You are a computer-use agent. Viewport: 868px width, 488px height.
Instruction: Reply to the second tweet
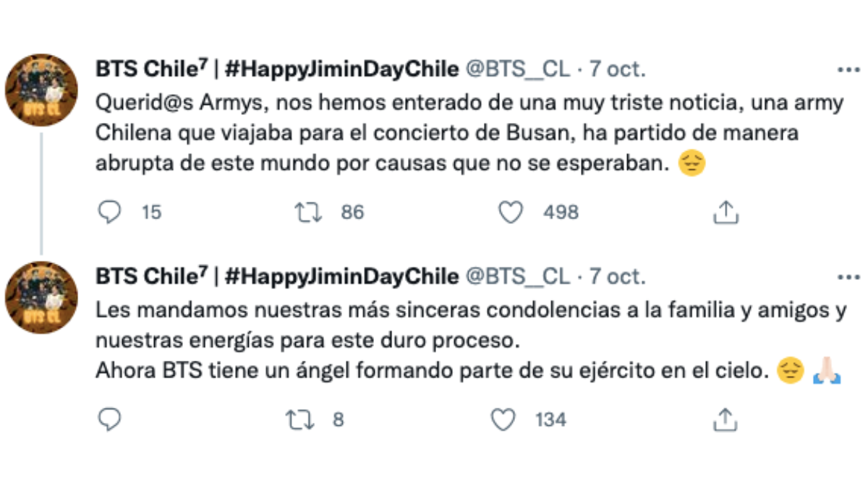click(x=109, y=417)
